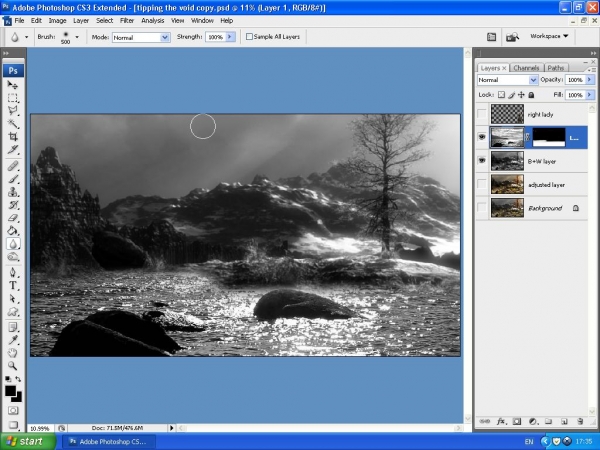The width and height of the screenshot is (600, 450).
Task: Select the Slice tool
Action: pos(13,150)
